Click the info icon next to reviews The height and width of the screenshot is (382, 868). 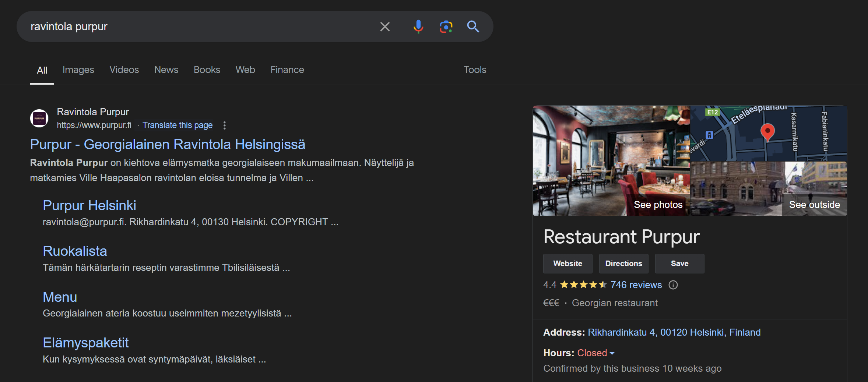tap(673, 285)
